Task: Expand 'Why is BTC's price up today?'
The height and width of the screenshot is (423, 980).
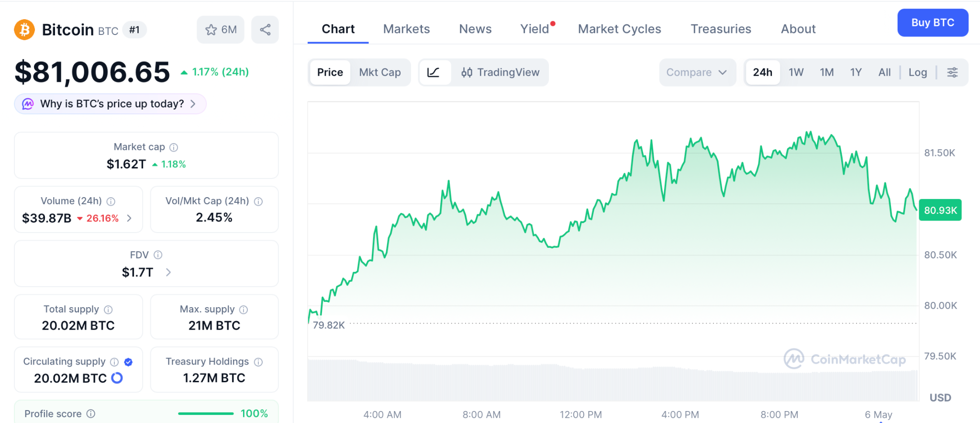Action: point(111,104)
